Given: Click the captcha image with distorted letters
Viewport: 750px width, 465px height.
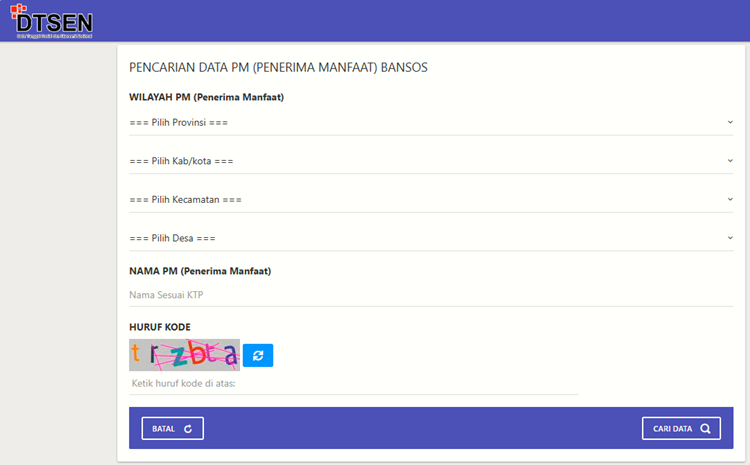Looking at the screenshot, I should (184, 355).
